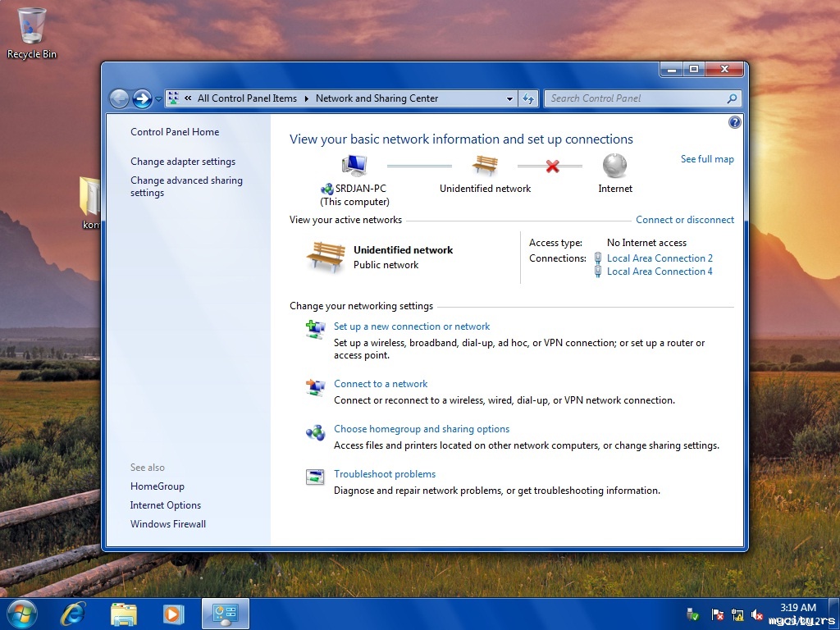Open Local Area Connection 2 link
The image size is (840, 630).
point(660,258)
